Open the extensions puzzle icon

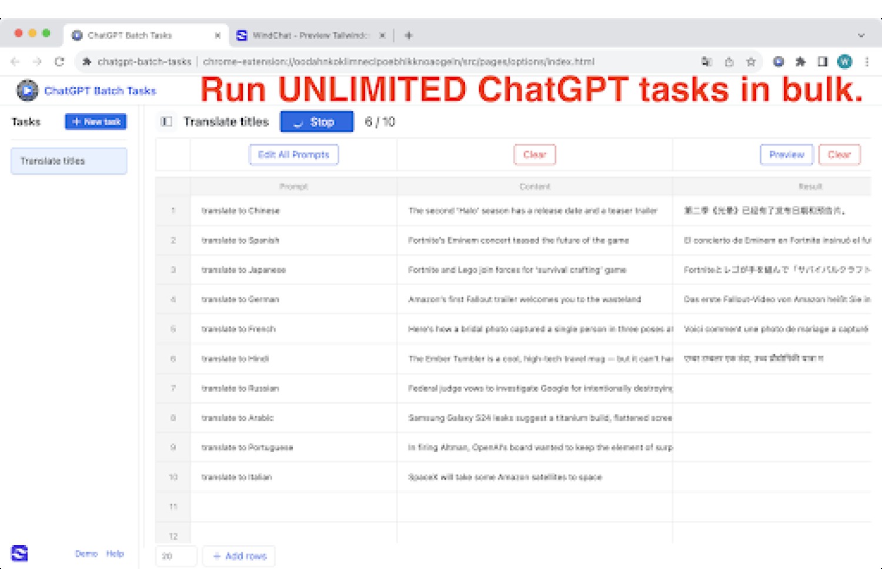click(x=800, y=61)
